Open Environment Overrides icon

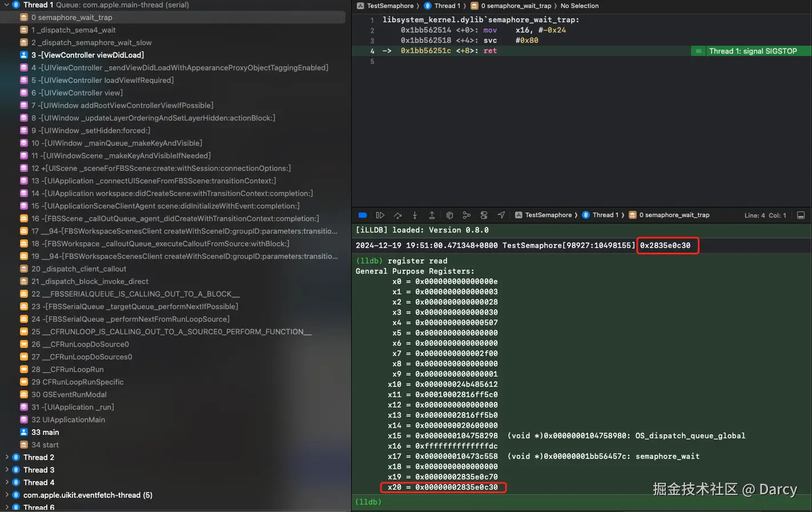pyautogui.click(x=484, y=215)
